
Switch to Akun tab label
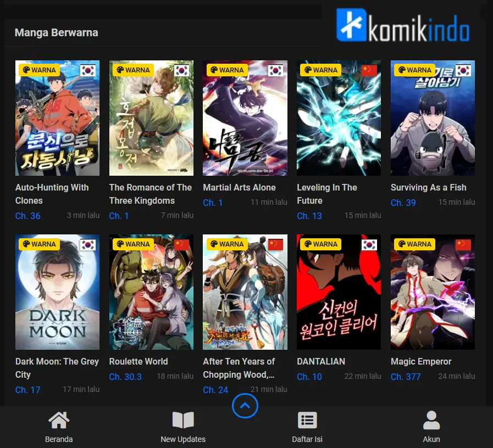(x=431, y=439)
